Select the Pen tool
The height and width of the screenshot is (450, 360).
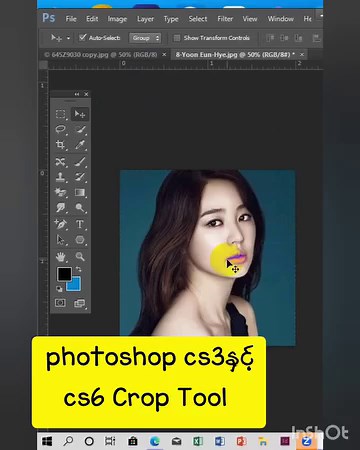(60, 224)
